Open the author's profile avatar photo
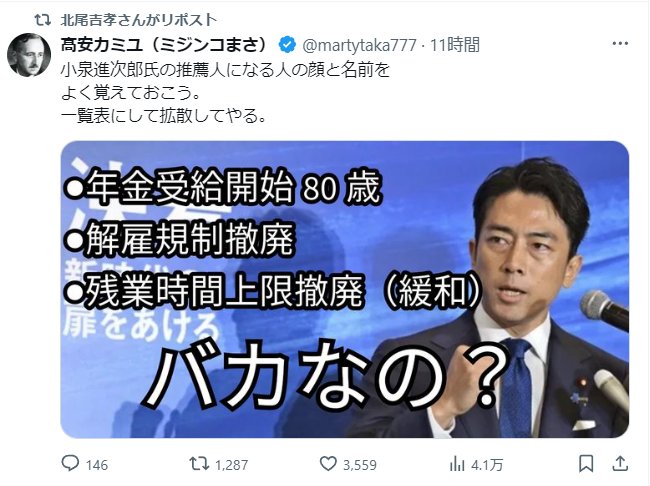 [29, 55]
